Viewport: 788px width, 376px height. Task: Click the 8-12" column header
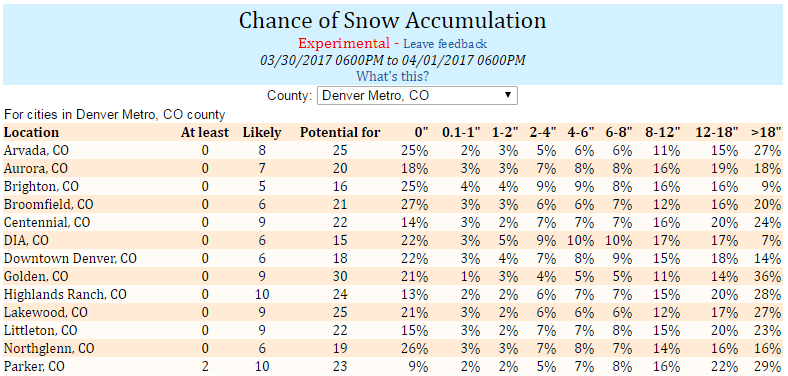(663, 132)
